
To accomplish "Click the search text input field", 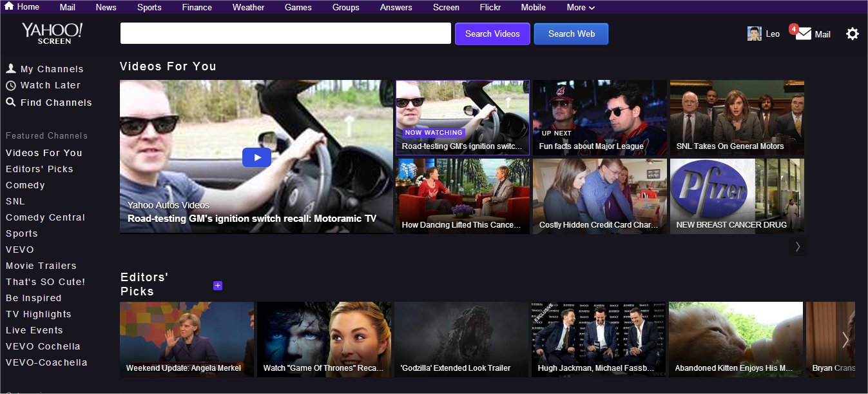I will [x=285, y=34].
